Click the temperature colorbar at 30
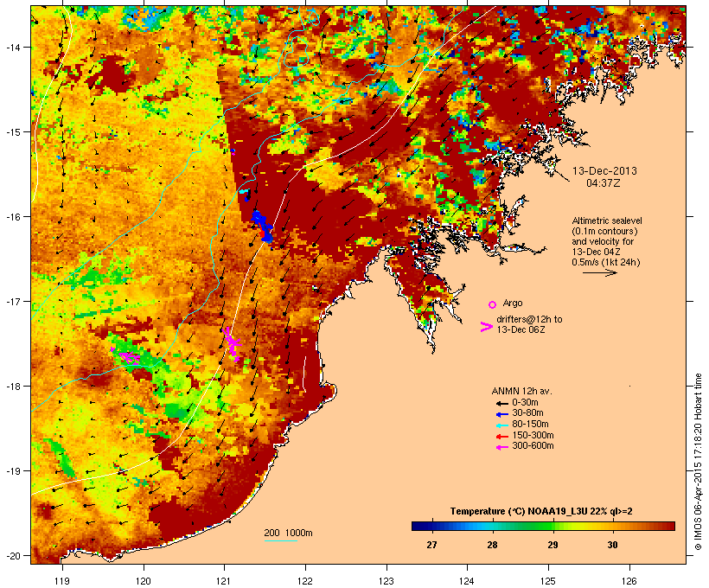 pyautogui.click(x=612, y=526)
